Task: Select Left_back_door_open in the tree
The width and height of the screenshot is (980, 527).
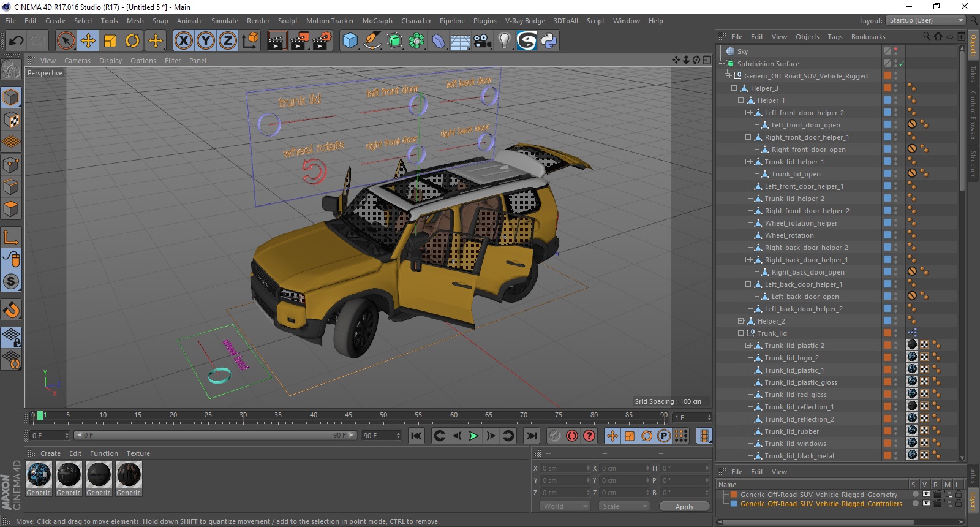Action: pos(805,297)
